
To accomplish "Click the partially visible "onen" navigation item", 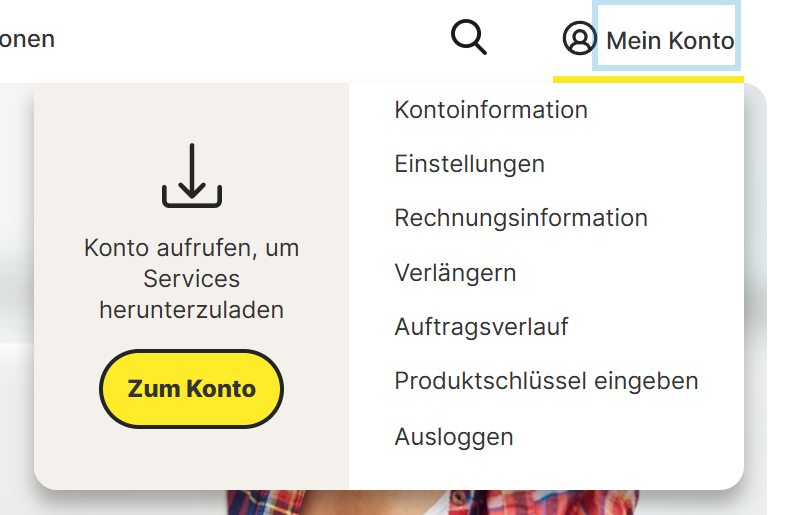I will (x=27, y=39).
